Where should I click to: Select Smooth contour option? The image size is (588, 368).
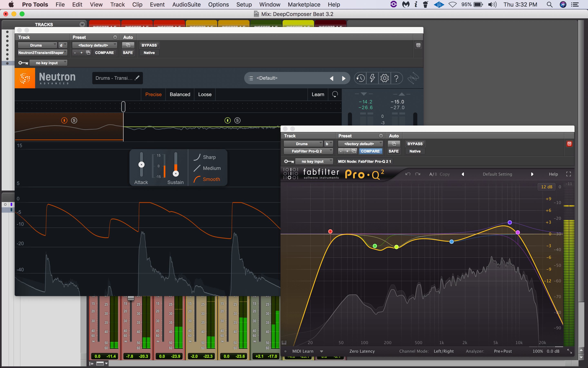coord(207,179)
